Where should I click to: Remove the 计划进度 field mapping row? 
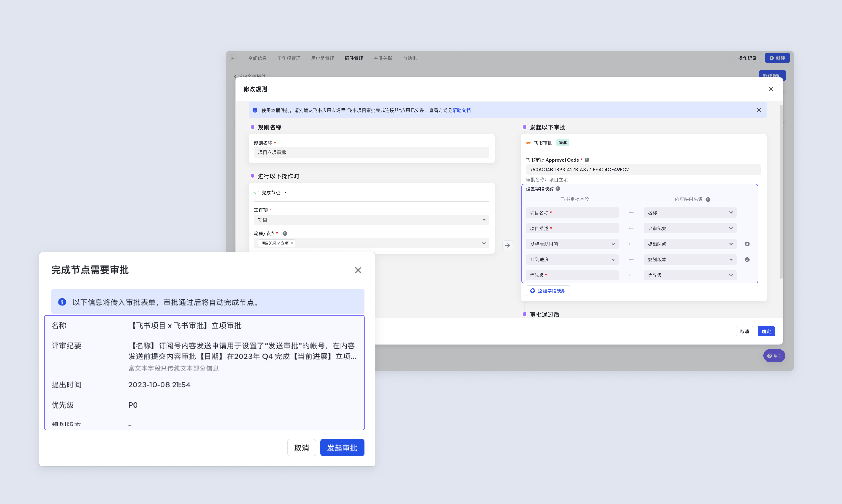point(747,259)
